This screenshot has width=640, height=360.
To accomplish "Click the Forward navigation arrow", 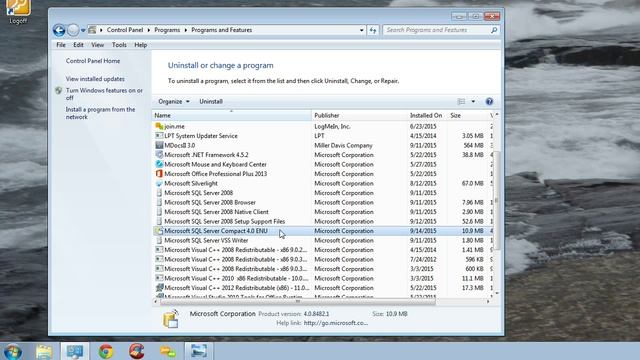I will pos(73,30).
